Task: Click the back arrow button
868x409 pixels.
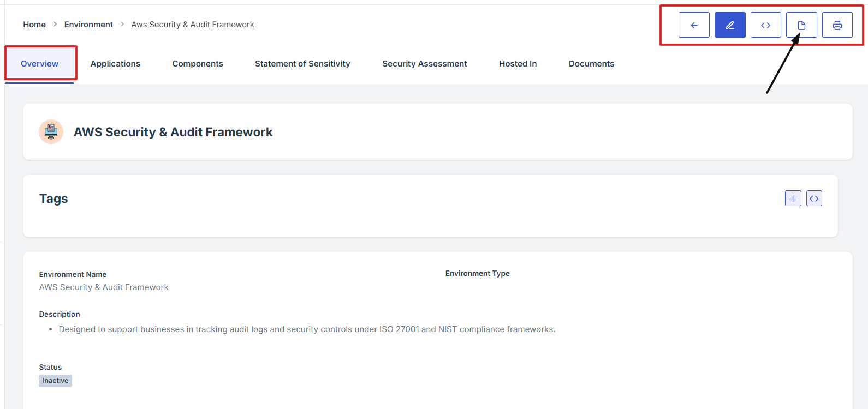Action: 694,25
